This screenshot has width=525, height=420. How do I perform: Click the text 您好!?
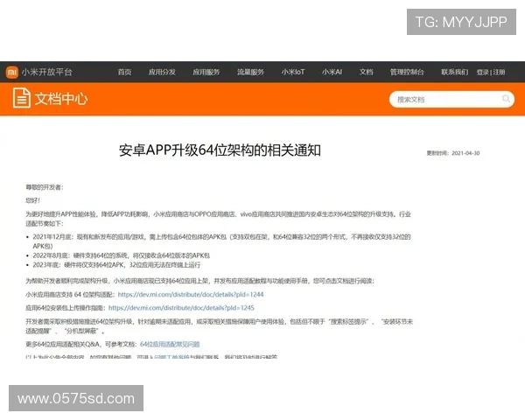coord(33,200)
